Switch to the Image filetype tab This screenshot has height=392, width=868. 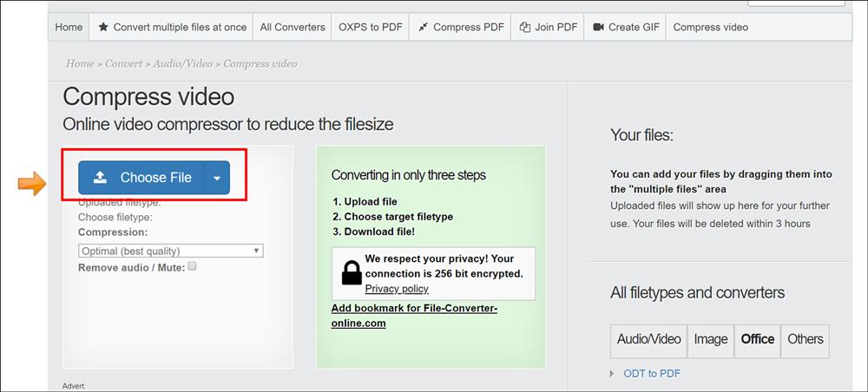711,339
